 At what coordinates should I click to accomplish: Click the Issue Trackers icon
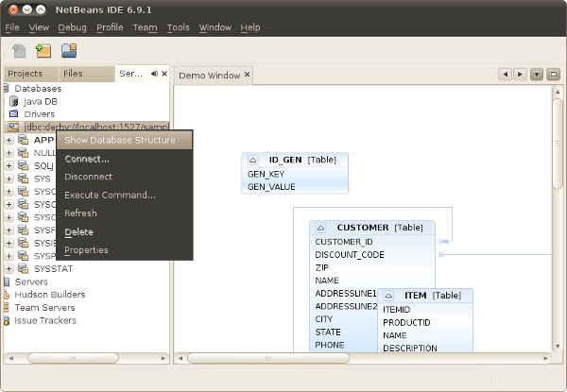(7, 321)
